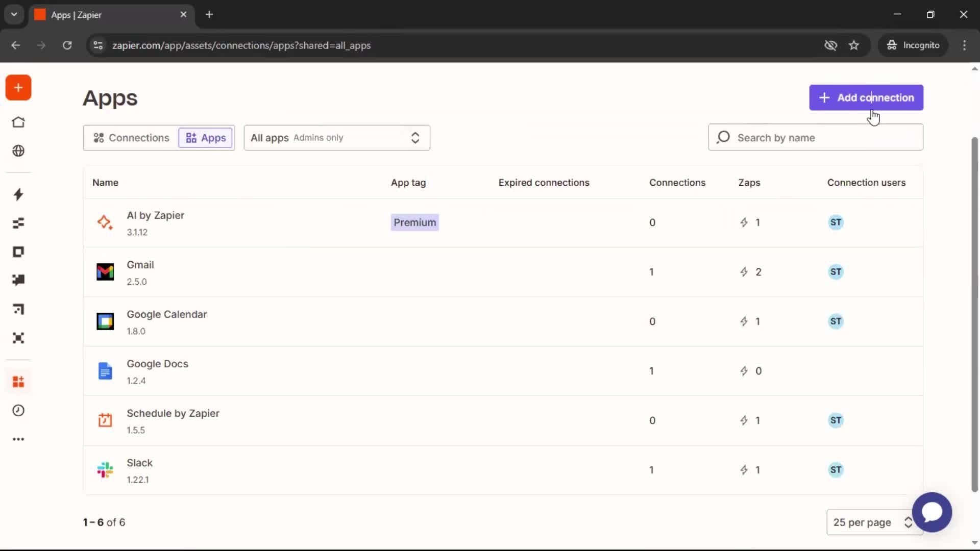Click the Expired connections column header
The width and height of the screenshot is (980, 551).
544,183
